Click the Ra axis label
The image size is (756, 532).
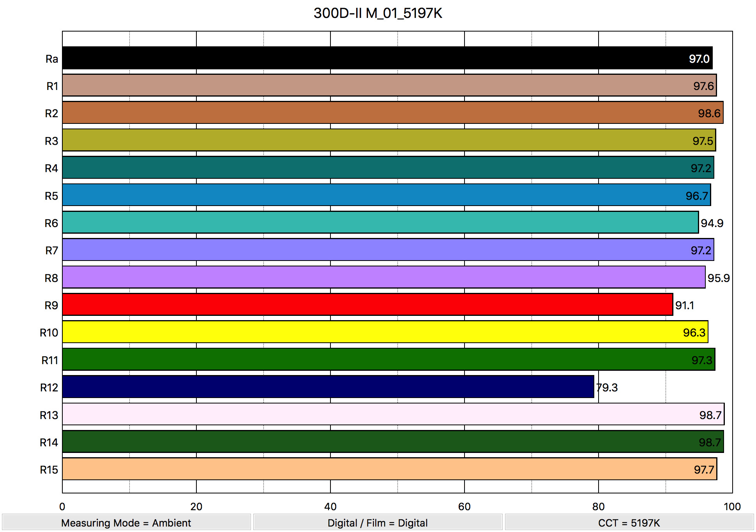51,59
